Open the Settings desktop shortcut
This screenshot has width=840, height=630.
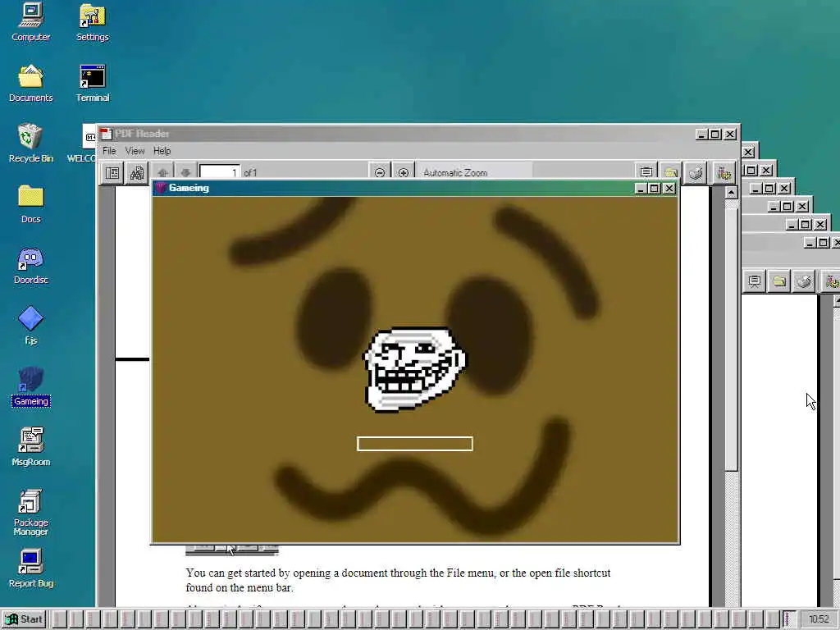point(92,22)
